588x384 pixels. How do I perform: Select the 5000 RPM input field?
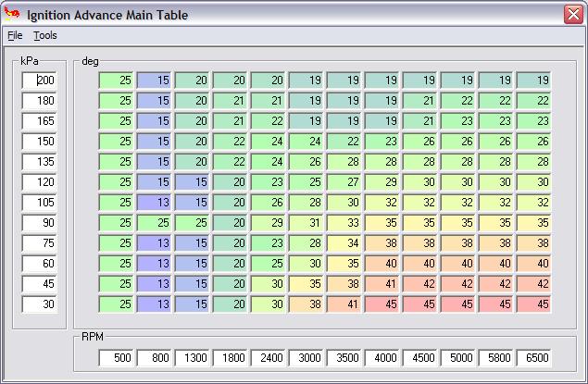click(x=457, y=358)
